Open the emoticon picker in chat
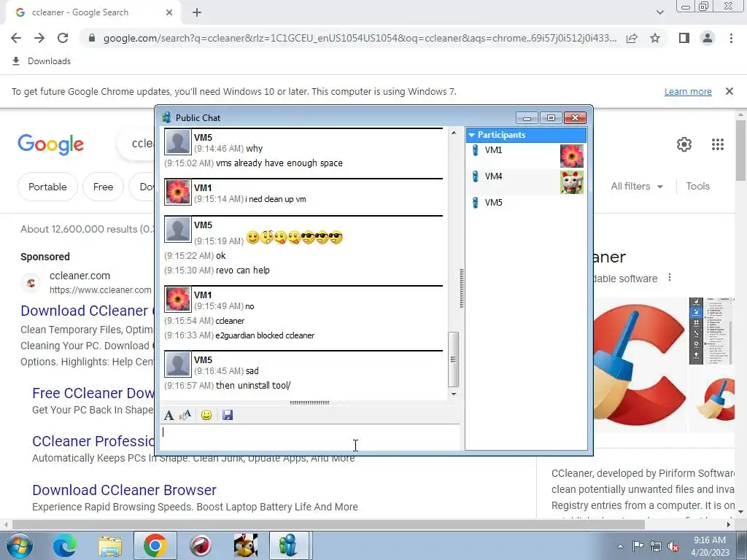 (x=206, y=415)
